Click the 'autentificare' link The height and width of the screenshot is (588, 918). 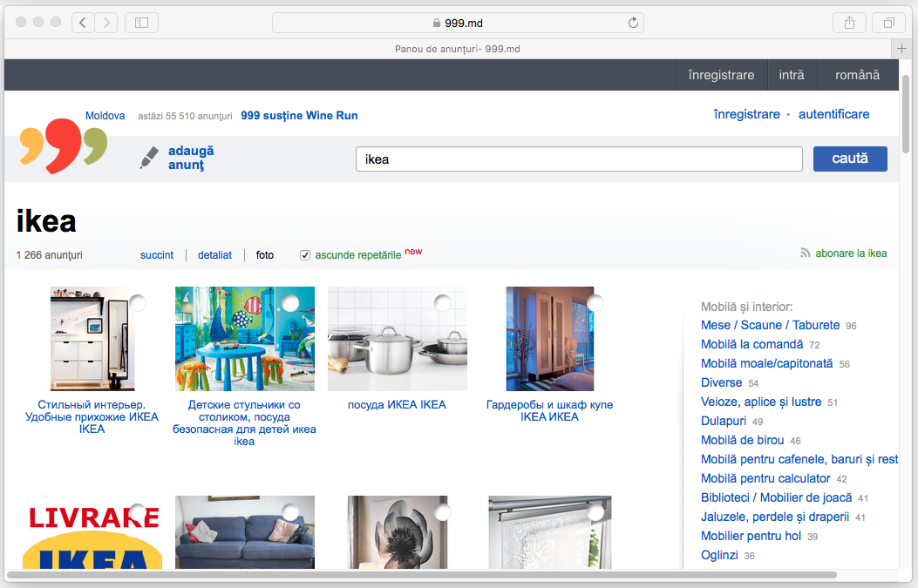(833, 114)
